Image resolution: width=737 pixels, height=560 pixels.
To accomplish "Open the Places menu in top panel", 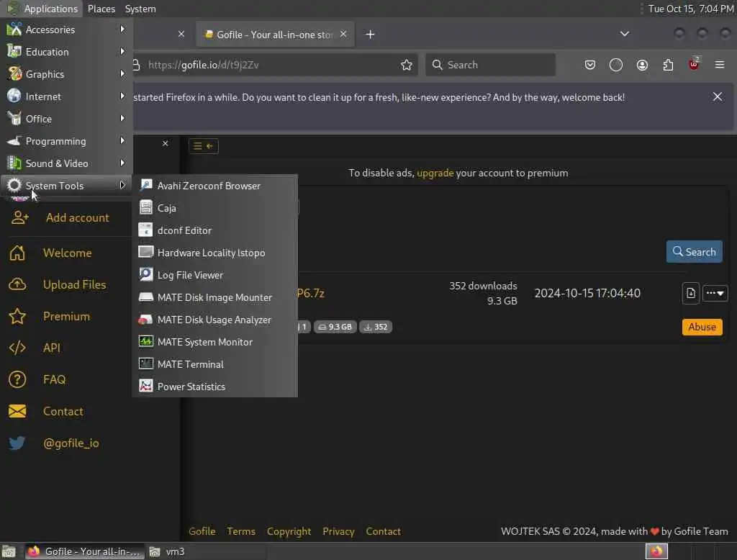I will click(x=101, y=9).
